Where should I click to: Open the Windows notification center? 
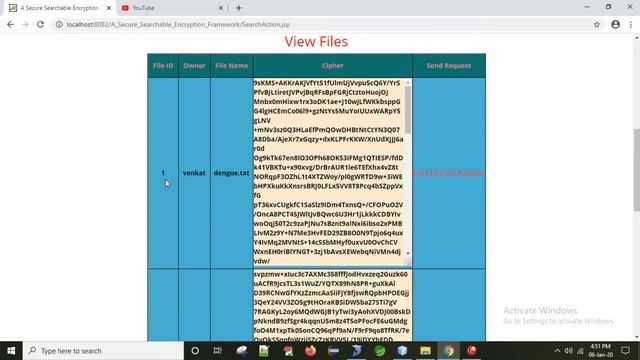625,351
